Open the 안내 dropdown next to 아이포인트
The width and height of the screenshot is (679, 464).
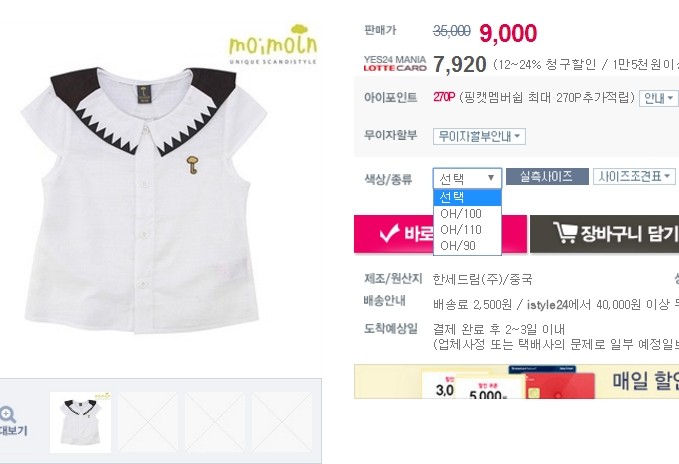658,98
